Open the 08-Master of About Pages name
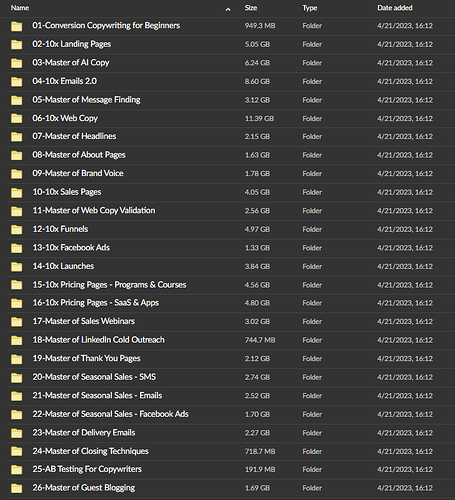The height and width of the screenshot is (500, 455). click(79, 155)
